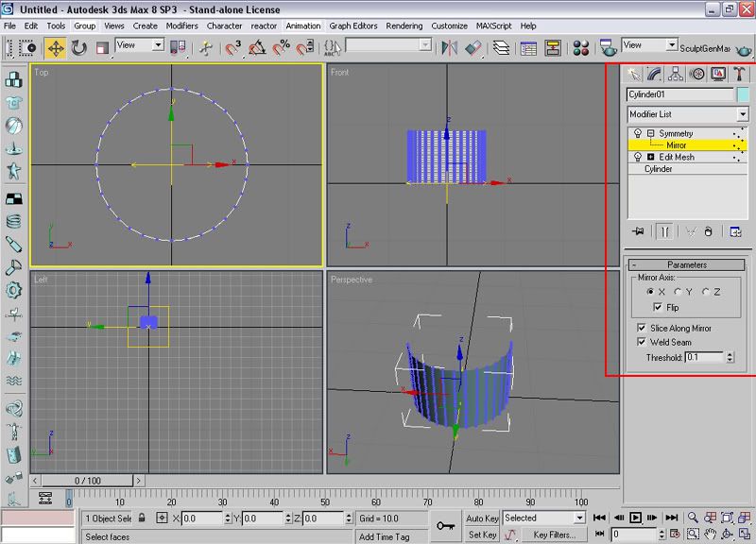This screenshot has width=756, height=544.
Task: Open the Modifiers menu
Action: (182, 25)
